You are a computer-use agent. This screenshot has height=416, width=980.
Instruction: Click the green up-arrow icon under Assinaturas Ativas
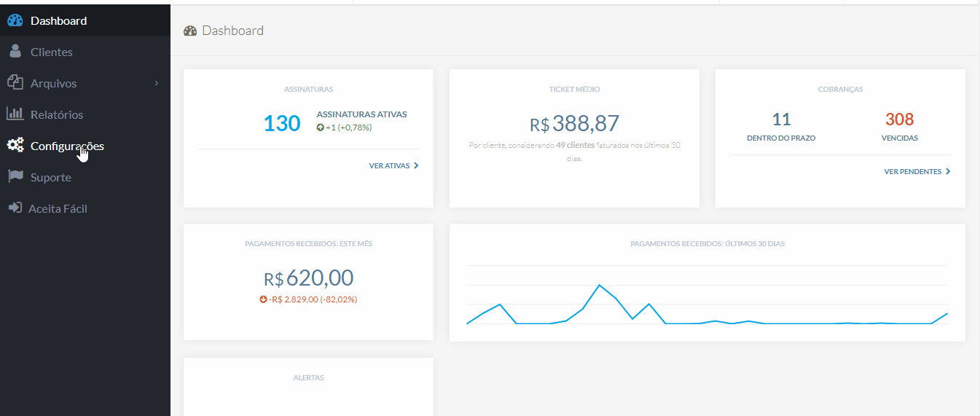tap(320, 127)
